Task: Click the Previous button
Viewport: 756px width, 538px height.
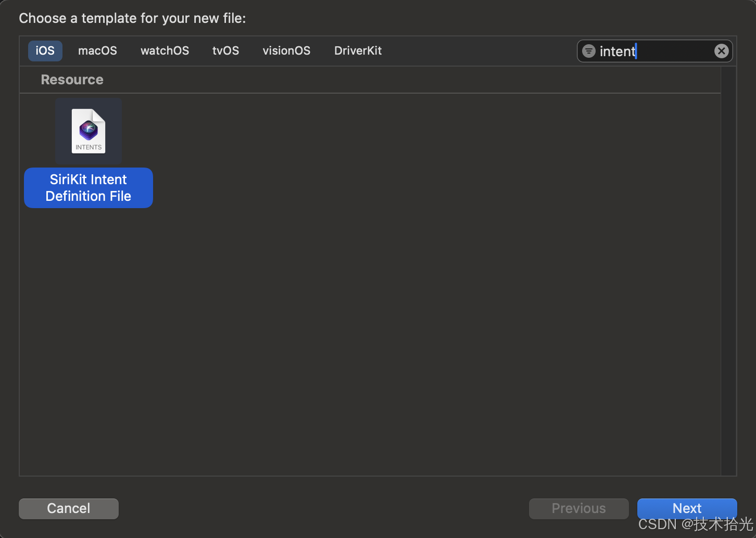Action: pyautogui.click(x=578, y=508)
